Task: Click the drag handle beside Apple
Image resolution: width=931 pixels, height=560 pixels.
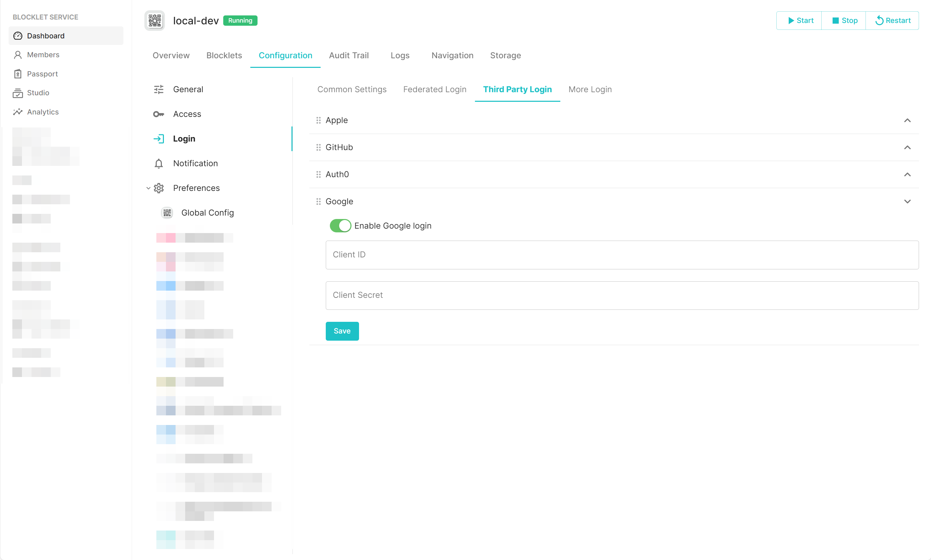Action: (318, 120)
